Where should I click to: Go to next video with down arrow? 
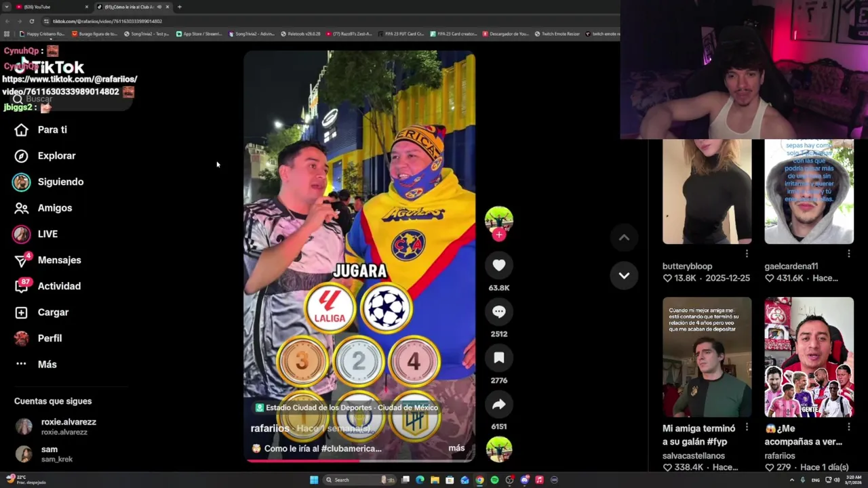click(x=624, y=276)
